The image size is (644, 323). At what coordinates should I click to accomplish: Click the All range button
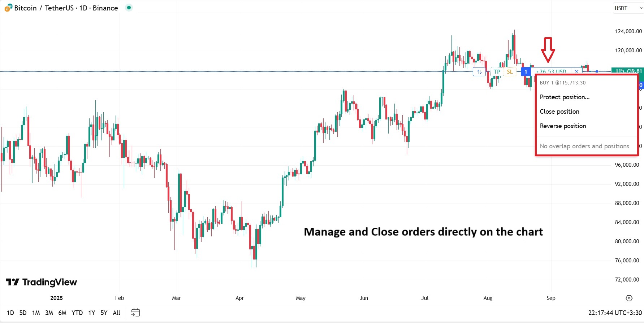pyautogui.click(x=116, y=313)
